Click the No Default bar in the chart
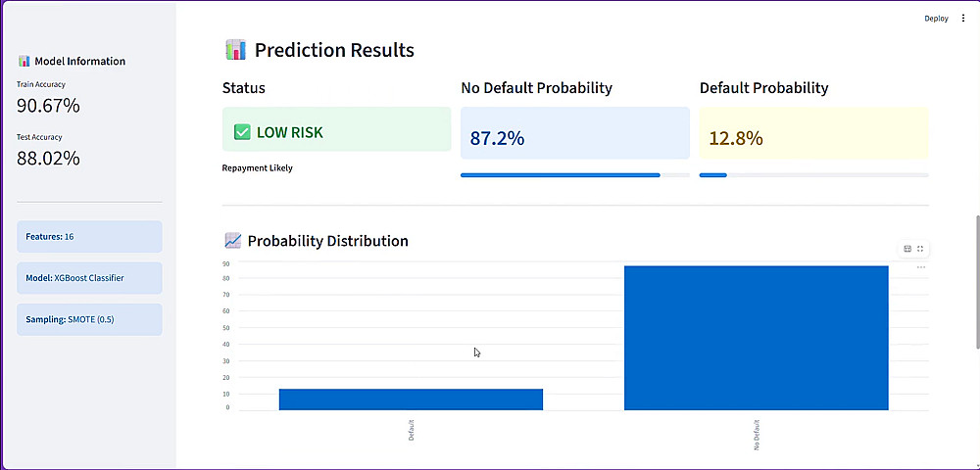Image resolution: width=980 pixels, height=470 pixels. pyautogui.click(x=756, y=338)
